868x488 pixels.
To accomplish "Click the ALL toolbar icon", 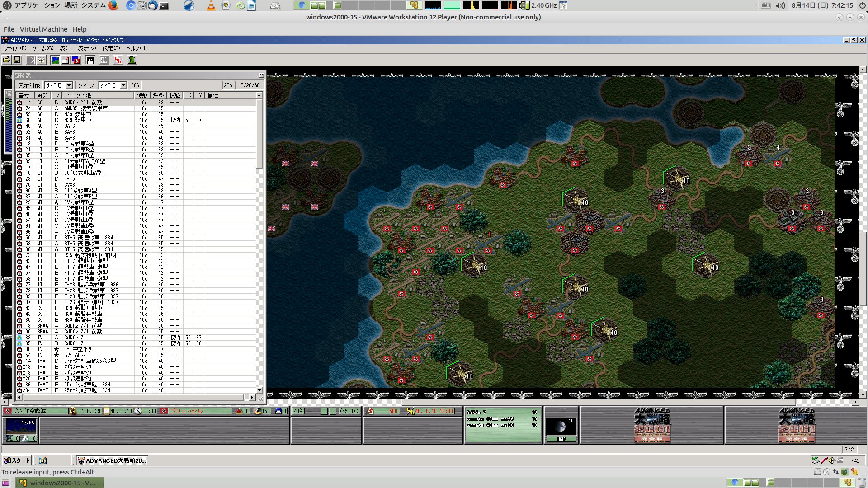I will (x=104, y=60).
